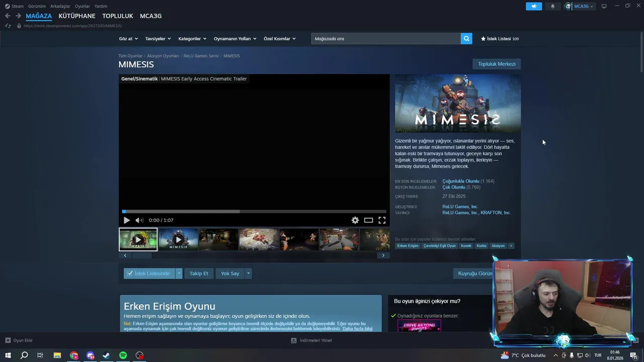Open the system volume tray icon
The image size is (644, 362).
tap(588, 355)
